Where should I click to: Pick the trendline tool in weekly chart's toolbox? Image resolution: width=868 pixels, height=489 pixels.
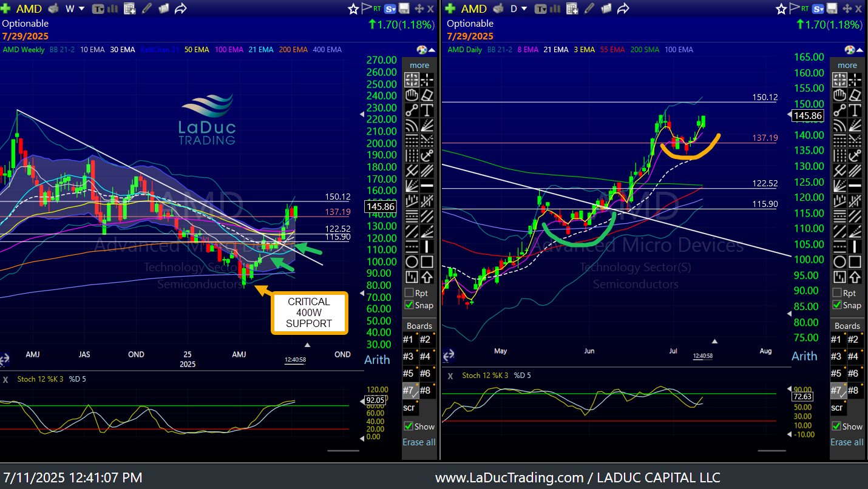click(412, 110)
